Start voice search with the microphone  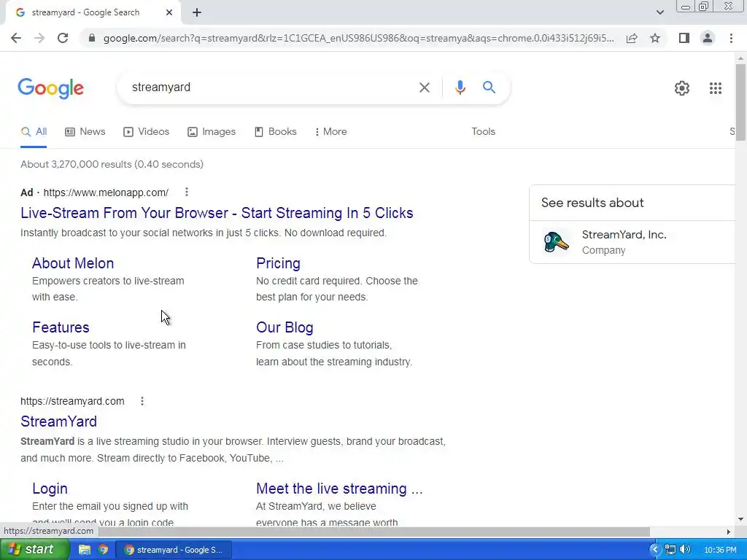(x=460, y=87)
